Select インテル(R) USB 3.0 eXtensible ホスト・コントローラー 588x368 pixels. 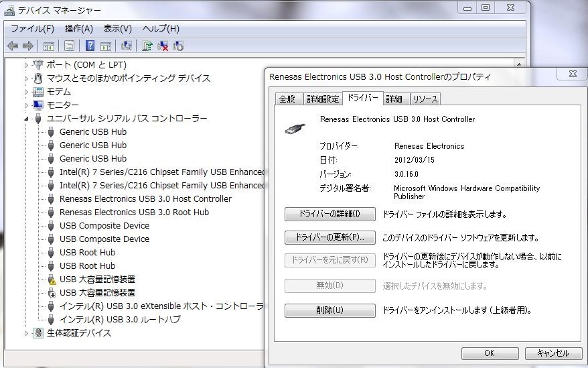click(x=161, y=306)
